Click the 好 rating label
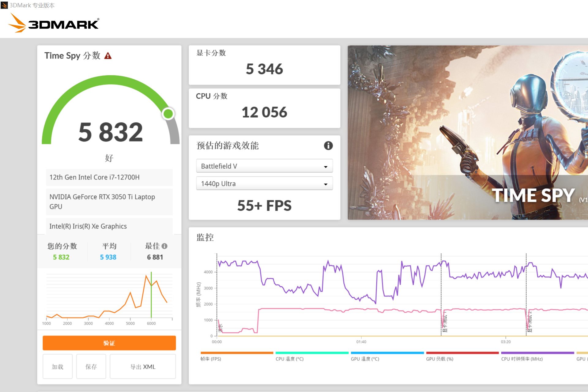 click(109, 158)
